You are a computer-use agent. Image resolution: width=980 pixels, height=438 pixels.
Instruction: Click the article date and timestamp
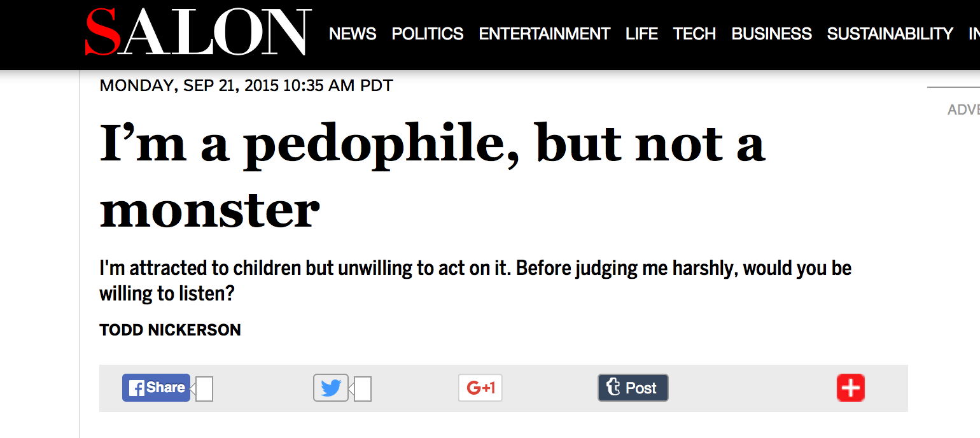click(246, 85)
